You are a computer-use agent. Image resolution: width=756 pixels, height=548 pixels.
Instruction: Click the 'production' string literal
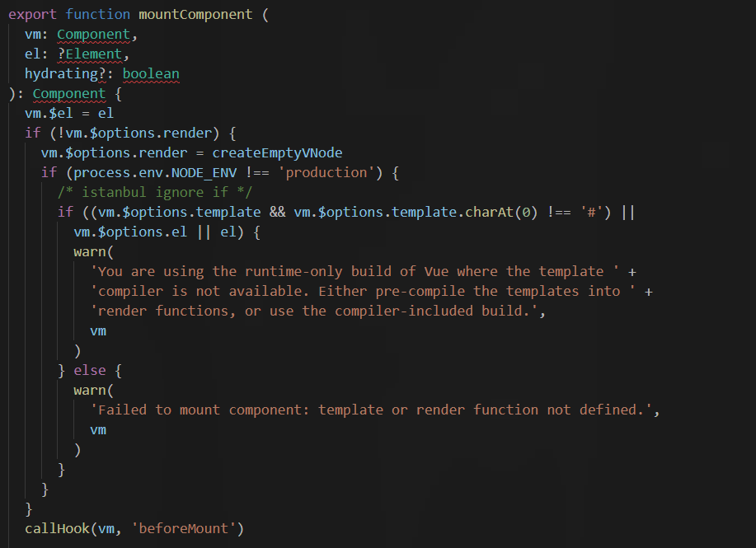click(x=326, y=172)
